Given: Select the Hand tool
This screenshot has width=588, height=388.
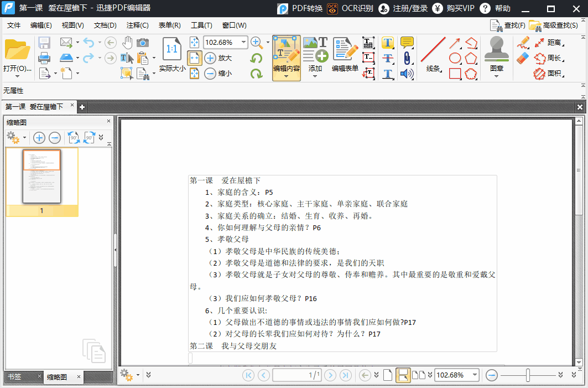Looking at the screenshot, I should [127, 43].
